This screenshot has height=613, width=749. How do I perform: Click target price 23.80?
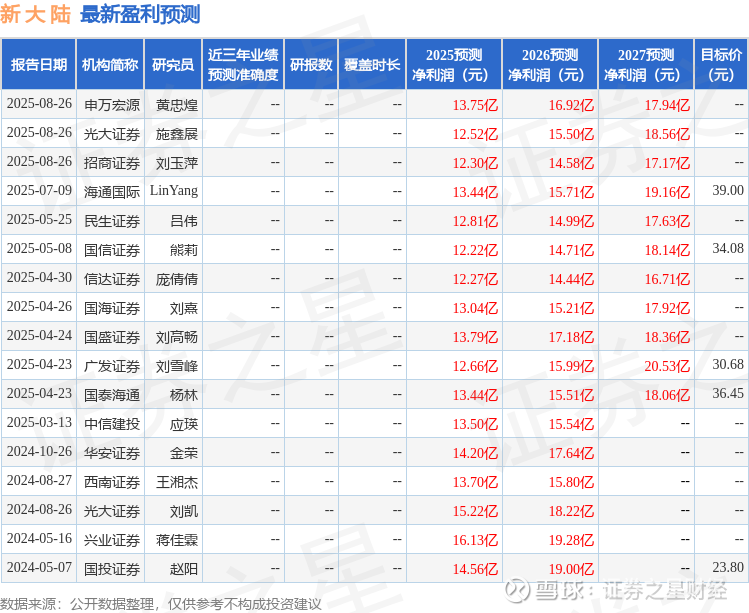point(728,568)
